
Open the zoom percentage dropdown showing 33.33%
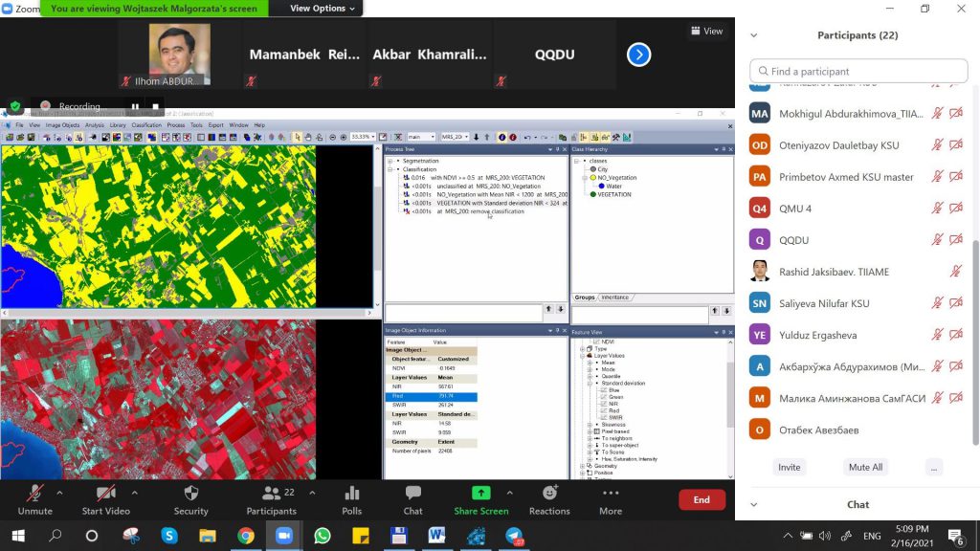click(373, 138)
